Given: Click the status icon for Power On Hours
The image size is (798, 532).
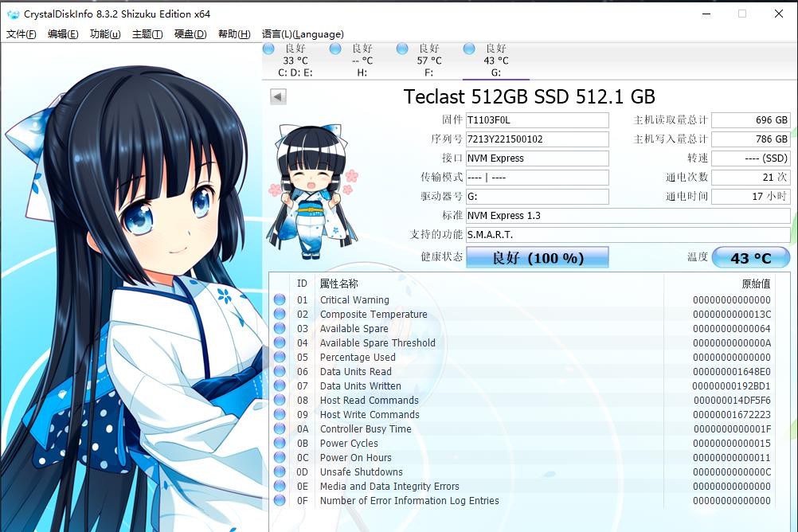Looking at the screenshot, I should pyautogui.click(x=280, y=457).
